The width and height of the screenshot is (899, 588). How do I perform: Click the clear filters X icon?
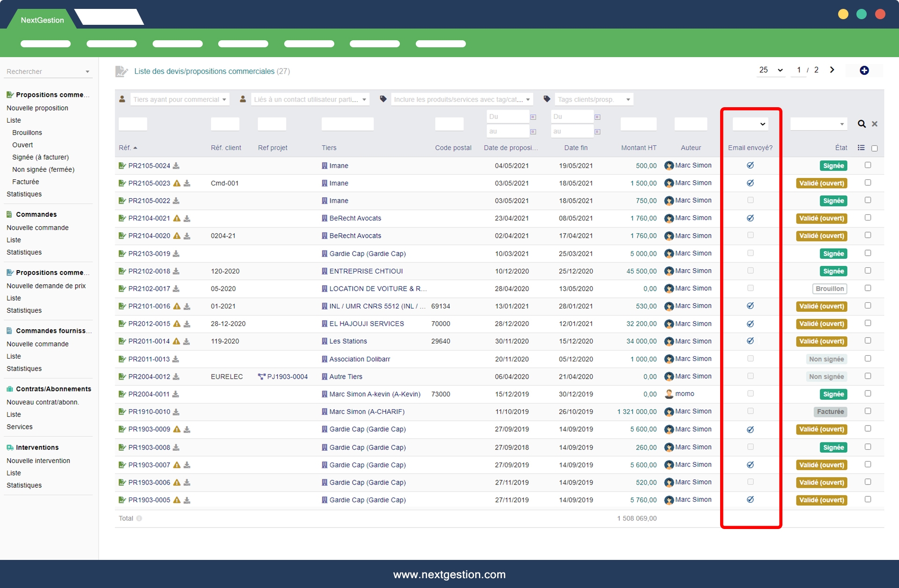tap(875, 124)
